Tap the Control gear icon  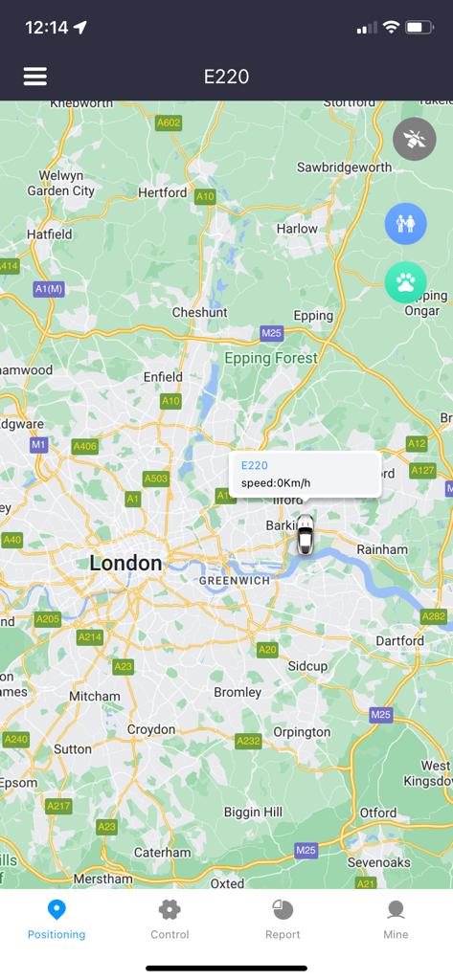point(170,910)
